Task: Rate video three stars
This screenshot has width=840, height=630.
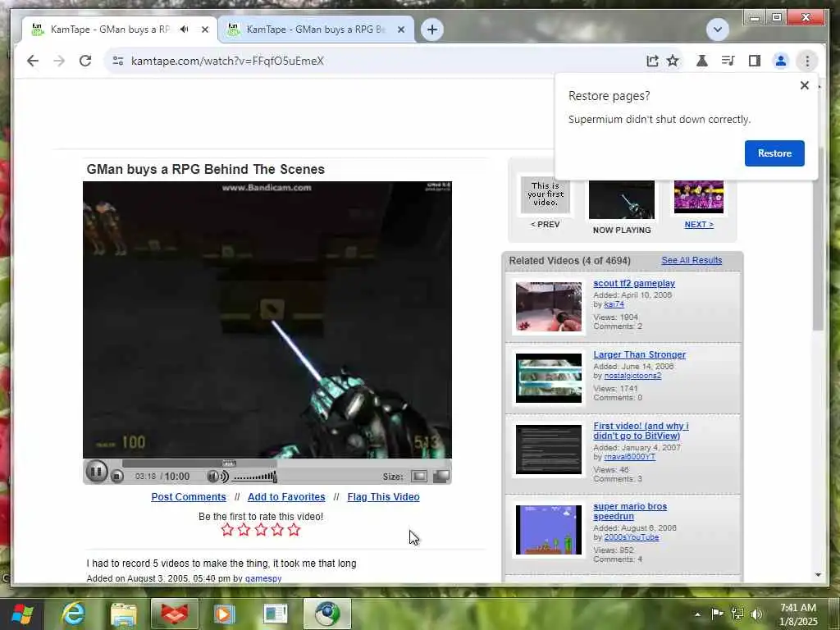Action: coord(261,530)
